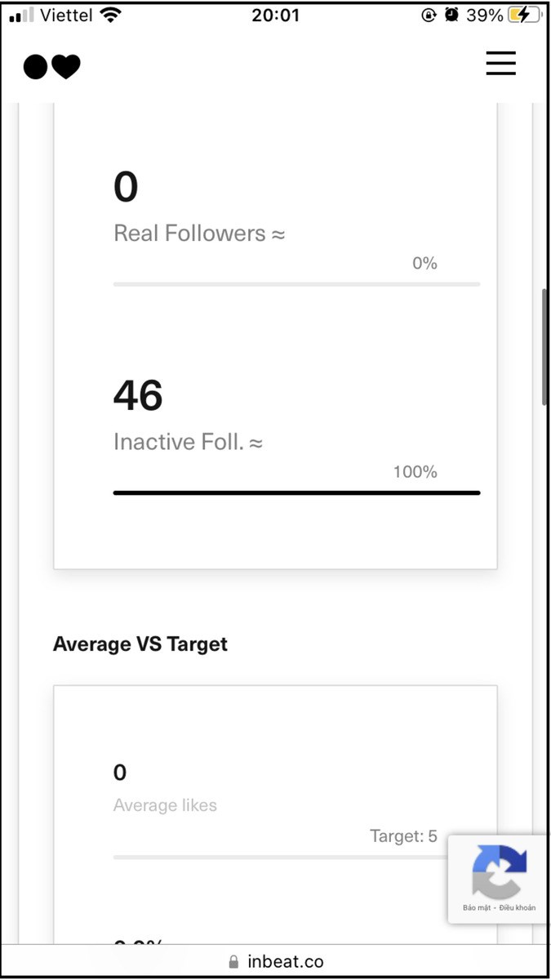Tap the 46 inactive followers count
Viewport: 551px width, 980px height.
[x=138, y=396]
